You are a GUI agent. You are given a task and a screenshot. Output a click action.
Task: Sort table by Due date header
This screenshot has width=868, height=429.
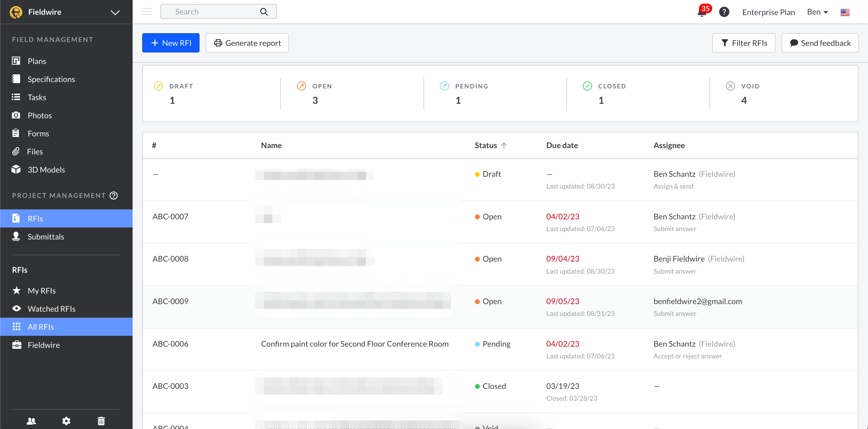click(x=562, y=145)
